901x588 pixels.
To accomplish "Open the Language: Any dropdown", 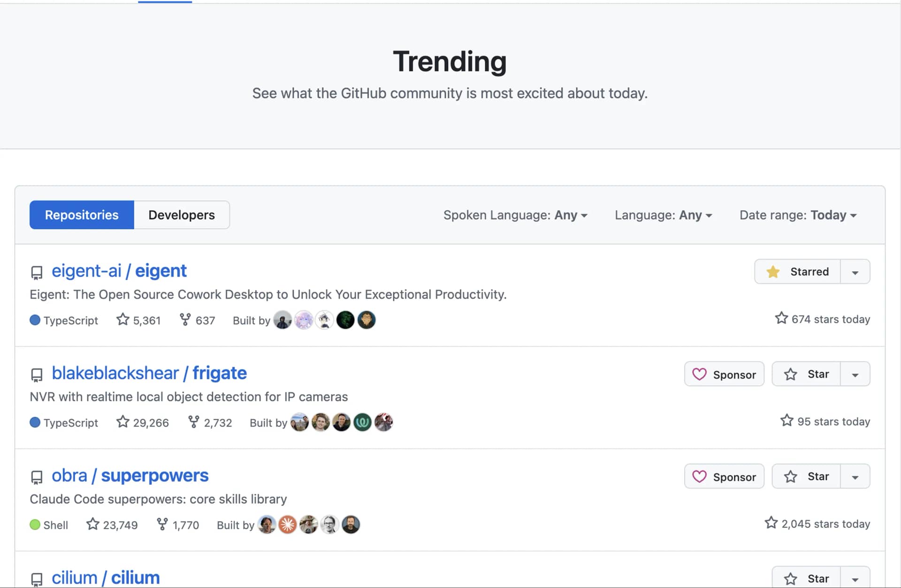I will [663, 215].
